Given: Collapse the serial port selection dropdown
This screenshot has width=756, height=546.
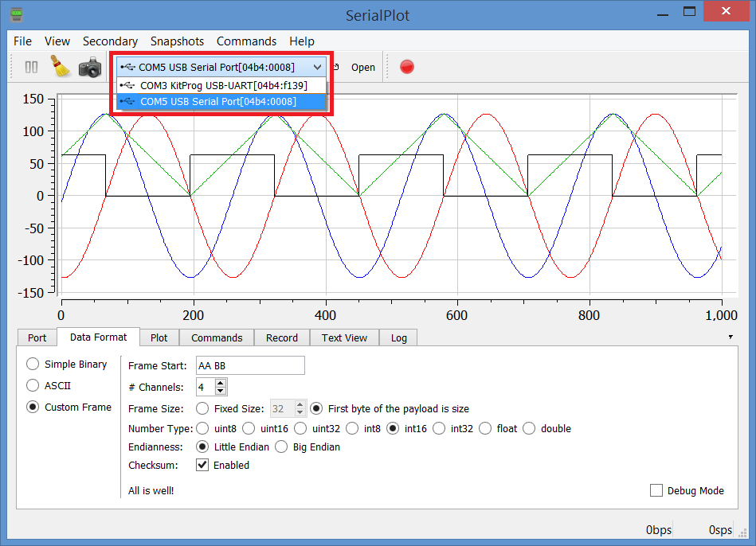Looking at the screenshot, I should pyautogui.click(x=317, y=67).
